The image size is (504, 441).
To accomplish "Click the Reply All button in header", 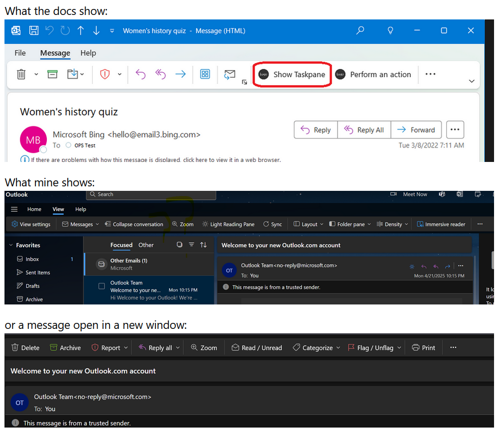I will pos(364,130).
